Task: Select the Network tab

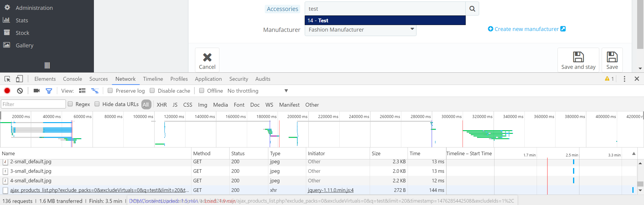Action: [126, 79]
